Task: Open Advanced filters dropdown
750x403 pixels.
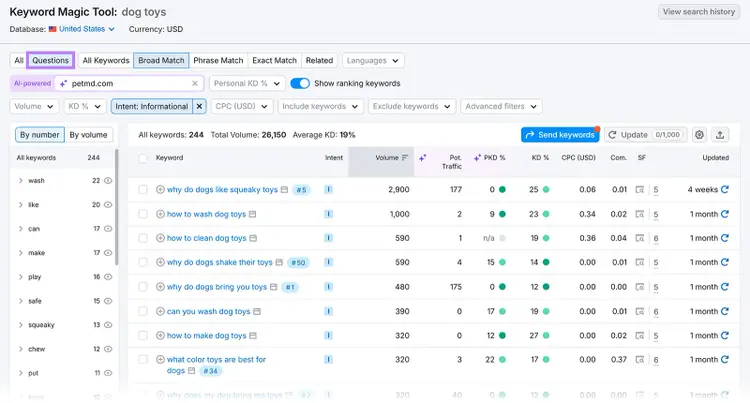Action: (501, 106)
